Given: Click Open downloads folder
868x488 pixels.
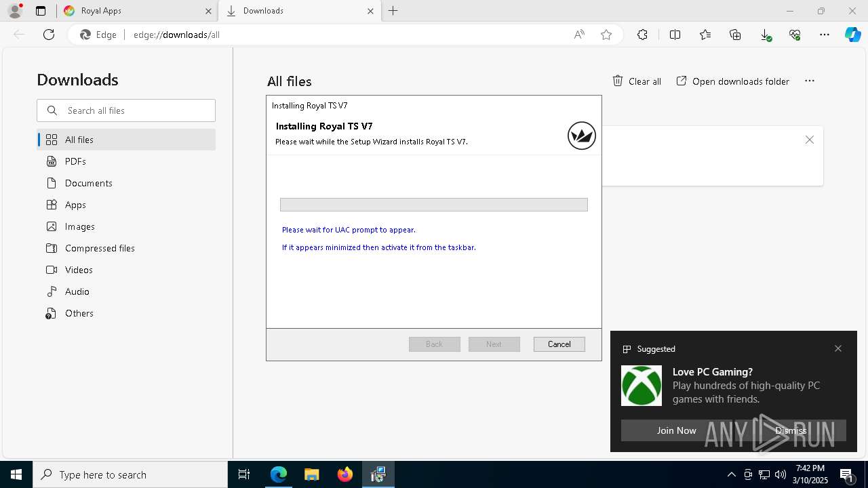Looking at the screenshot, I should [733, 81].
